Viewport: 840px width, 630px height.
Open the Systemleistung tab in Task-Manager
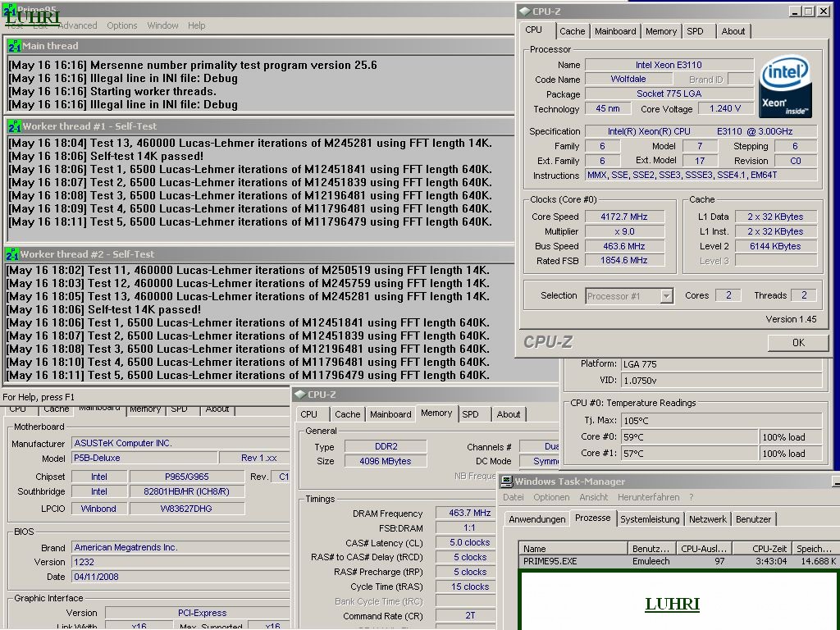650,519
